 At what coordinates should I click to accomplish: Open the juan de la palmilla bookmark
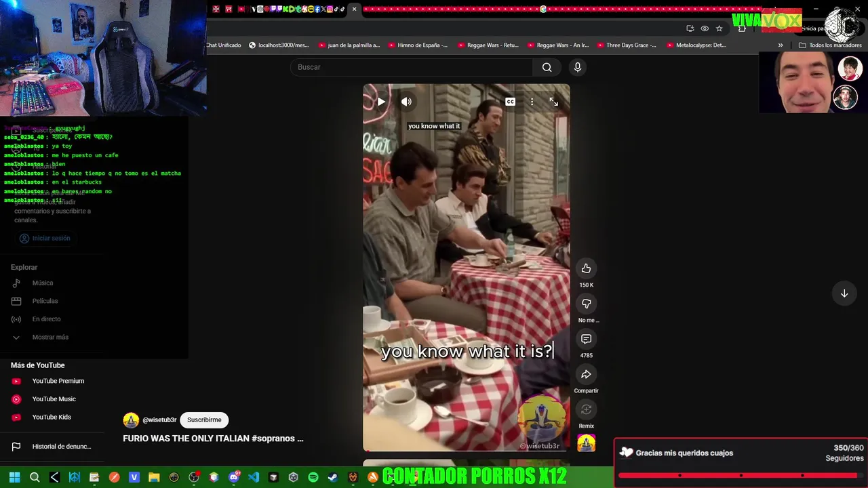click(x=348, y=45)
